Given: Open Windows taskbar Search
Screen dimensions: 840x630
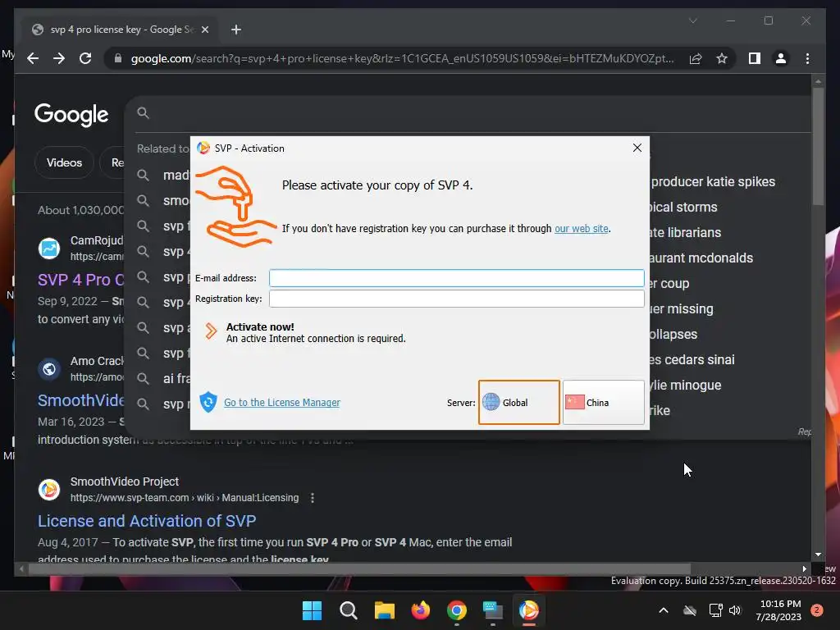Looking at the screenshot, I should tap(348, 610).
